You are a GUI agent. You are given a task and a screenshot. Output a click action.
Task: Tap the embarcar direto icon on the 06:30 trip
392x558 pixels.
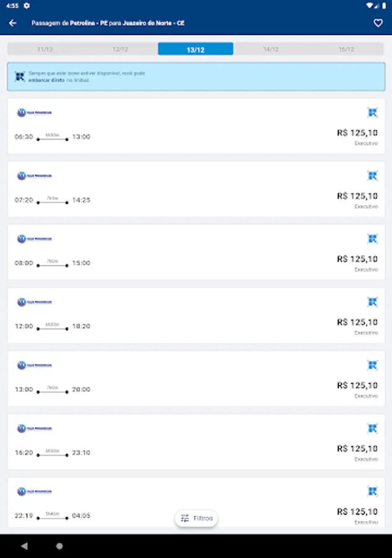(x=372, y=112)
